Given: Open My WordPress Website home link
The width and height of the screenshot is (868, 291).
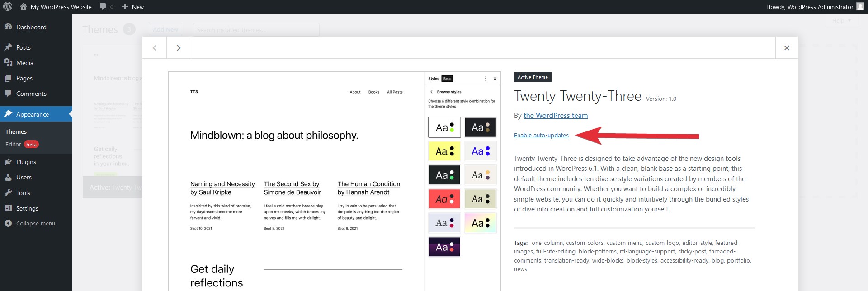Looking at the screenshot, I should pyautogui.click(x=56, y=7).
